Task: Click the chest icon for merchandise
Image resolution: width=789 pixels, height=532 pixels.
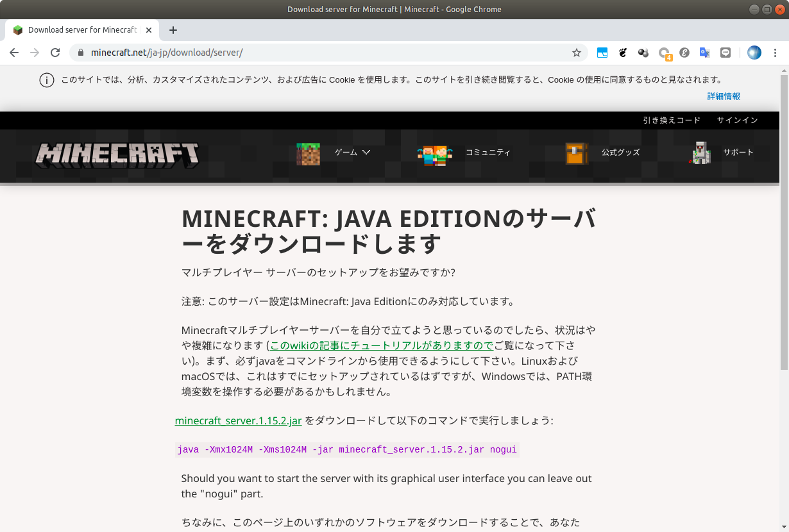Action: tap(577, 154)
